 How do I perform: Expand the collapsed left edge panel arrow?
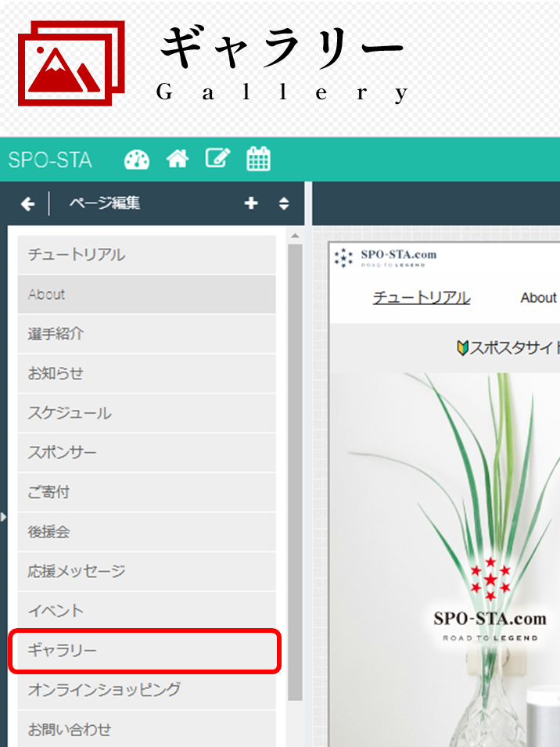tap(3, 516)
